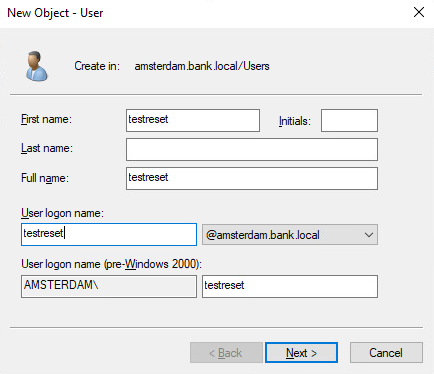
Task: Expand UPN suffix list via chevron arrow
Action: [369, 235]
